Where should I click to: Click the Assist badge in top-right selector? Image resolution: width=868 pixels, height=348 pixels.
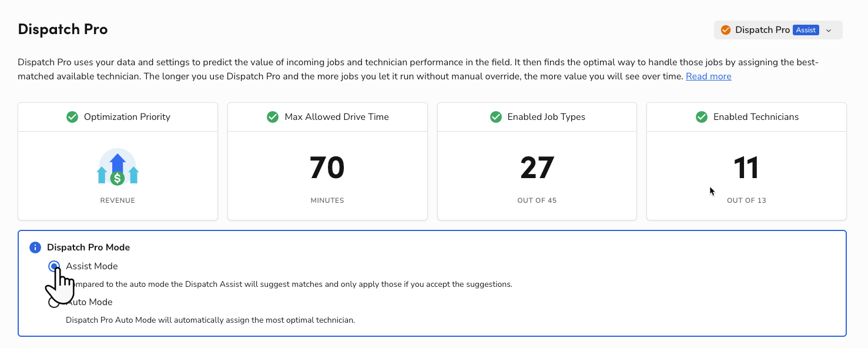806,30
